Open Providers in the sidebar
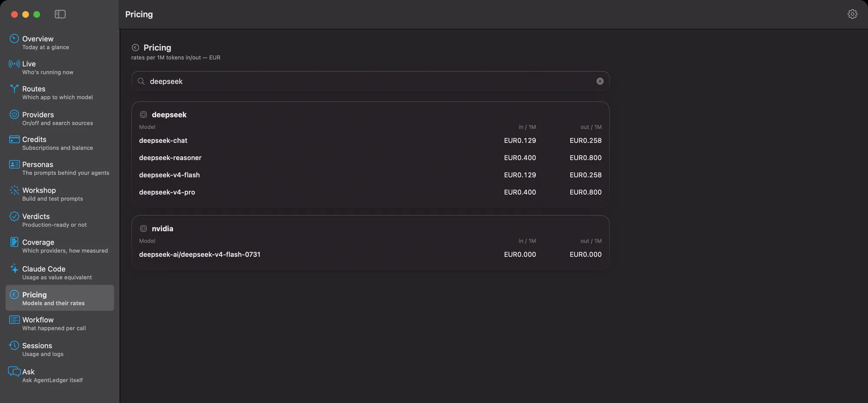Screen dimensions: 868x403 (60, 118)
